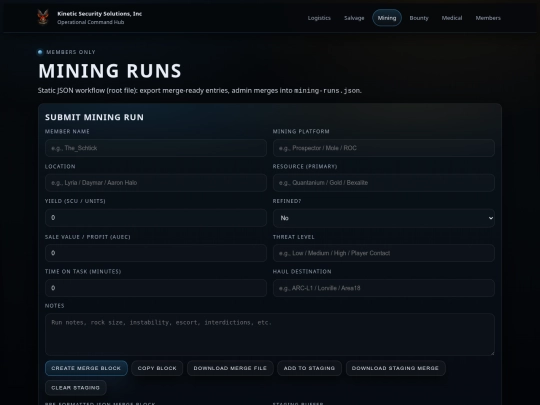Screen dimensions: 540x405
Task: Click the Download Merge File button
Action: point(230,368)
